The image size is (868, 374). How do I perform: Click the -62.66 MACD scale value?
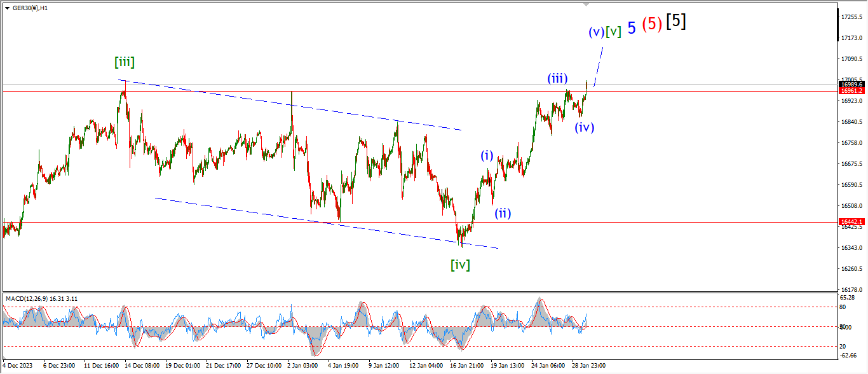(849, 355)
